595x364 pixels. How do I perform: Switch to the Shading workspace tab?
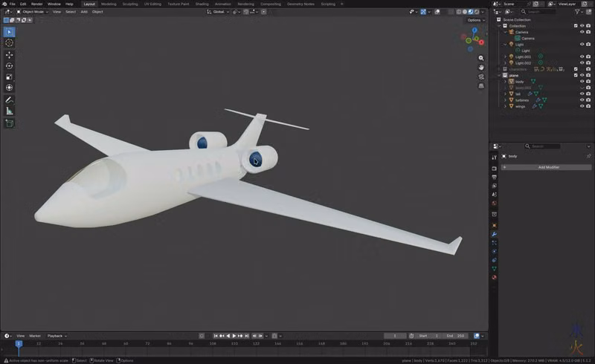[202, 4]
